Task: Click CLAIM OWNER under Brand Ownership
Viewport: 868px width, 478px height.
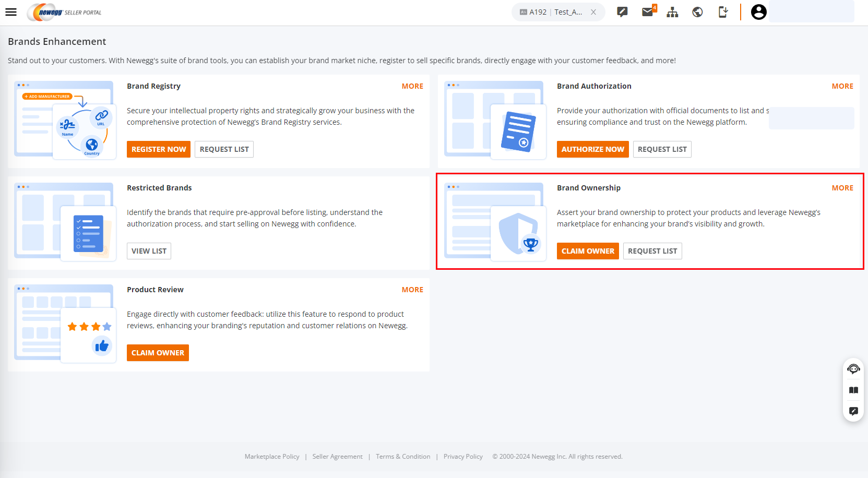Action: (x=588, y=251)
